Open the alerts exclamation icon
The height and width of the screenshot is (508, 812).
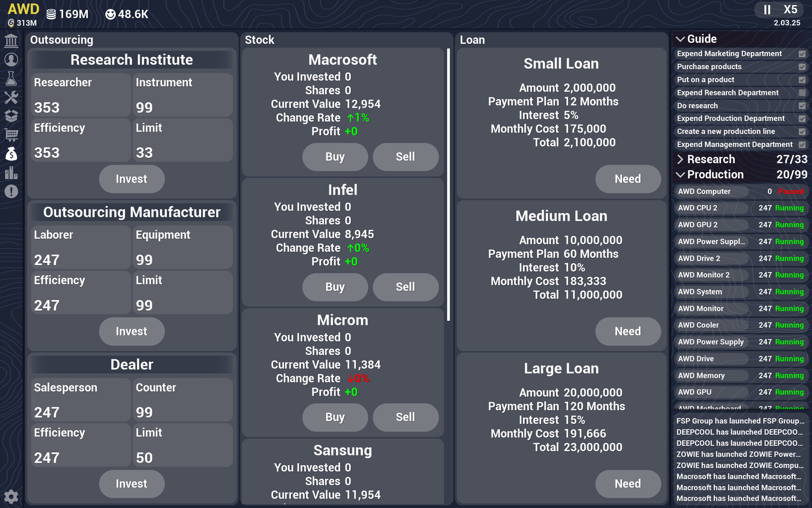click(x=11, y=191)
